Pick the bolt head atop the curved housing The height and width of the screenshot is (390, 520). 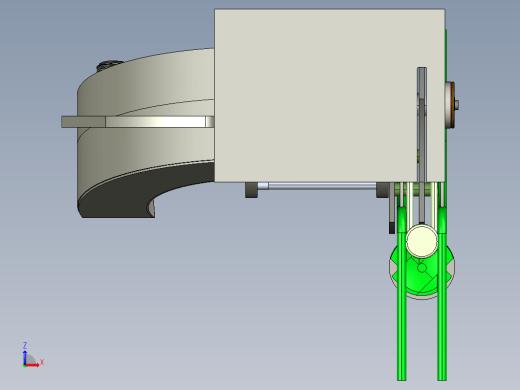click(110, 65)
